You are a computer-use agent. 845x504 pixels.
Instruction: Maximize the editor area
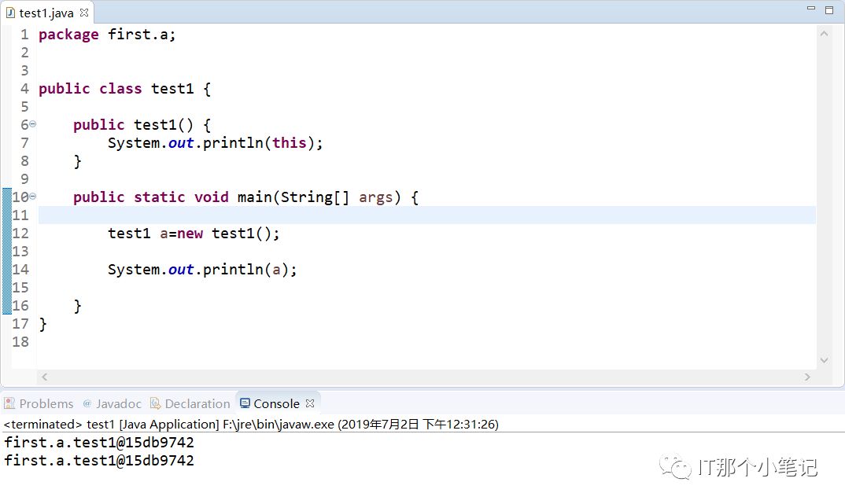click(829, 9)
